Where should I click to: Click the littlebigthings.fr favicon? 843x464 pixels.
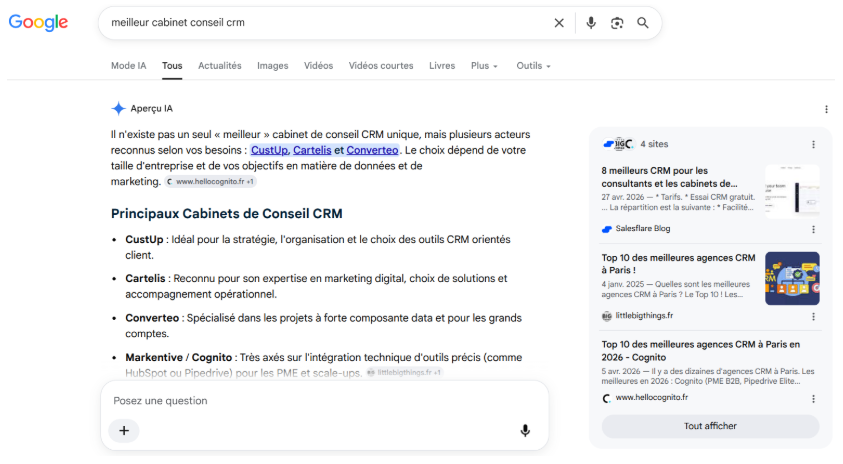pos(607,316)
